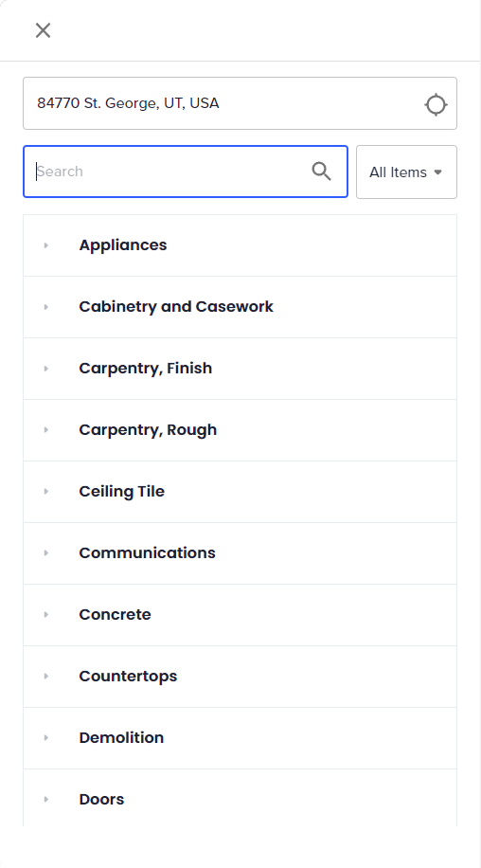Select the Demolition category label
This screenshot has height=868, width=481.
(121, 738)
